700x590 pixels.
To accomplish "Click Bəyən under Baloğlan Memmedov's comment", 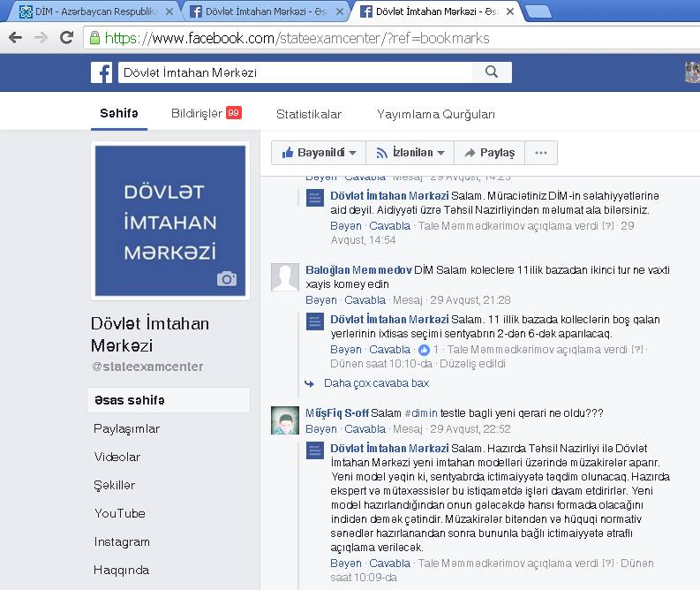I will (x=321, y=300).
